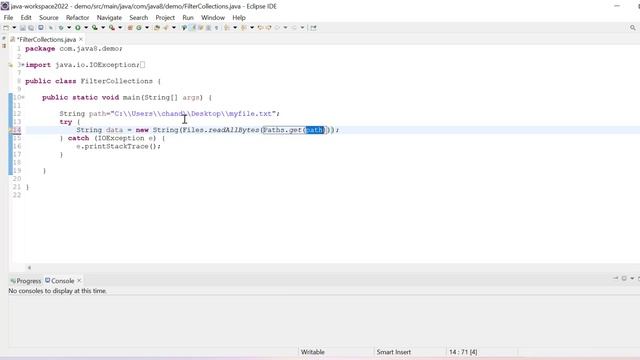Click the Pin Editor toolbar icon
Image resolution: width=640 pixels, height=360 pixels.
(x=313, y=28)
